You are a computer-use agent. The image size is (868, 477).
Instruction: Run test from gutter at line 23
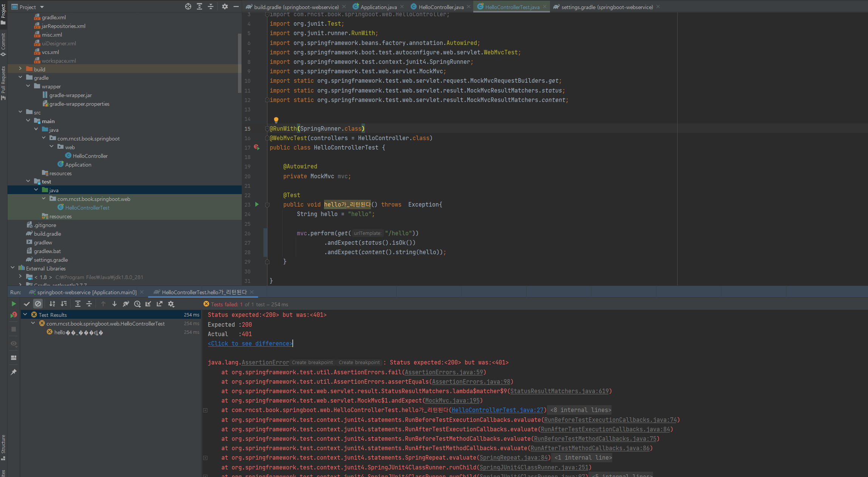pos(257,204)
